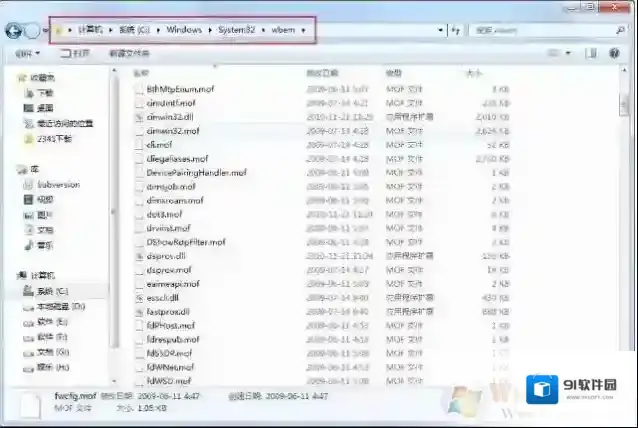Select the cimwin32.dll file
The width and height of the screenshot is (638, 428).
(x=170, y=116)
